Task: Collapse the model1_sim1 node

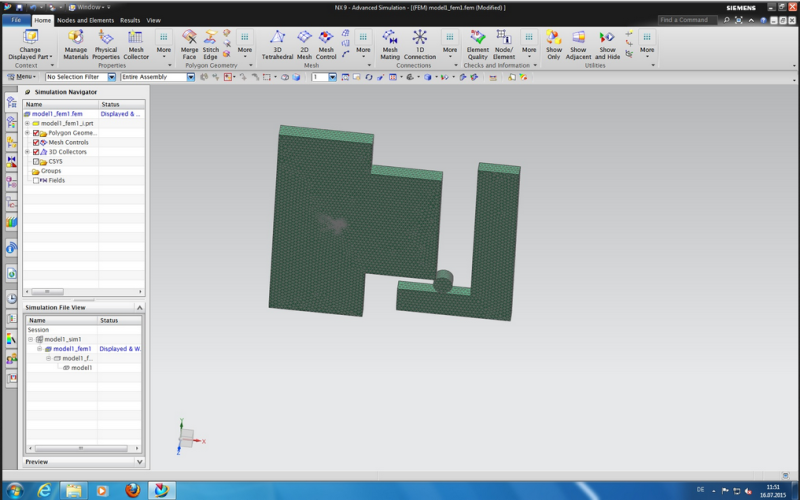Action: pos(30,339)
